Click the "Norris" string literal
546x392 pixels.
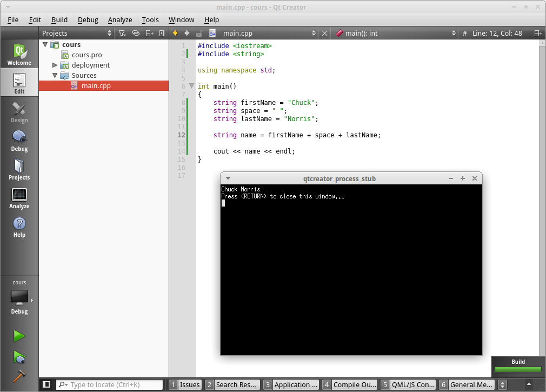(x=299, y=119)
